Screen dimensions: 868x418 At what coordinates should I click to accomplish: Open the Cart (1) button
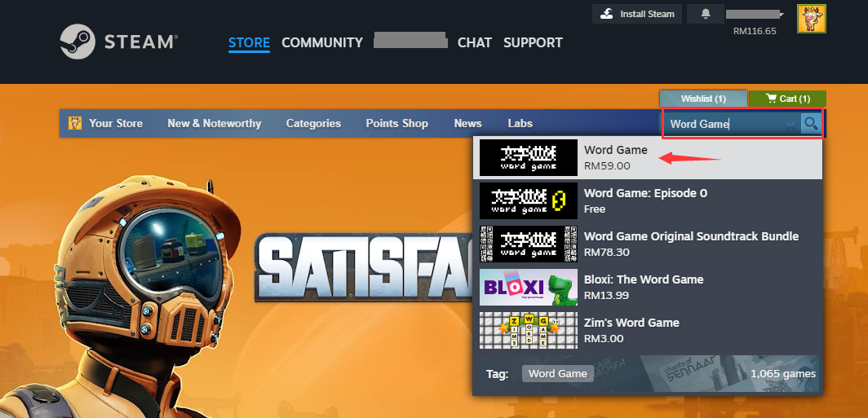click(x=787, y=99)
